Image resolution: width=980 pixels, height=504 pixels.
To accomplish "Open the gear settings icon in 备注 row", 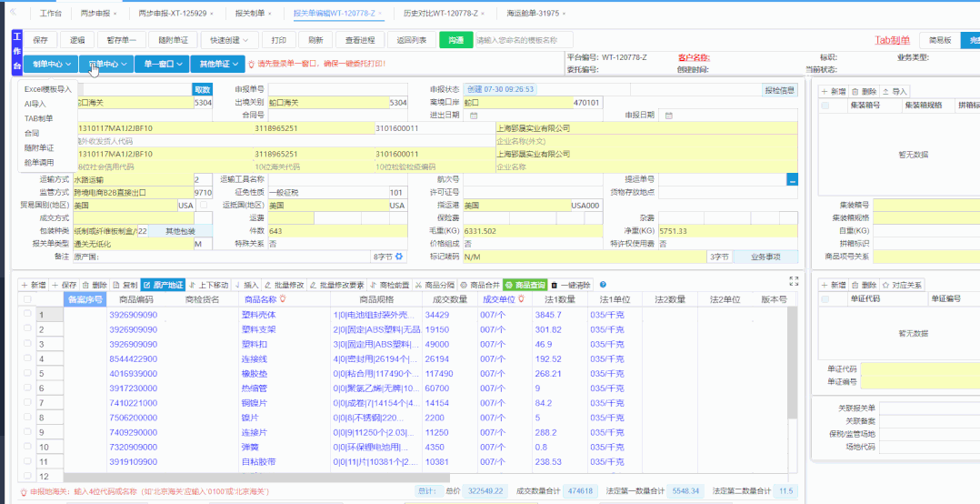I will click(399, 257).
